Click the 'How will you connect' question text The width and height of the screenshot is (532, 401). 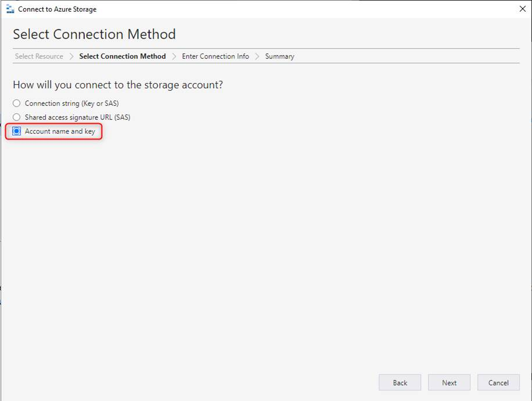pos(118,85)
